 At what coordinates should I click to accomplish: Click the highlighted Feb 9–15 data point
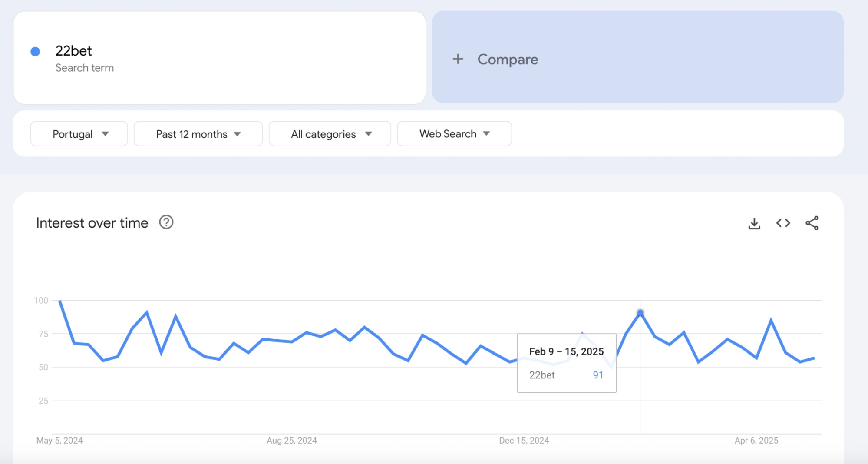tap(640, 312)
